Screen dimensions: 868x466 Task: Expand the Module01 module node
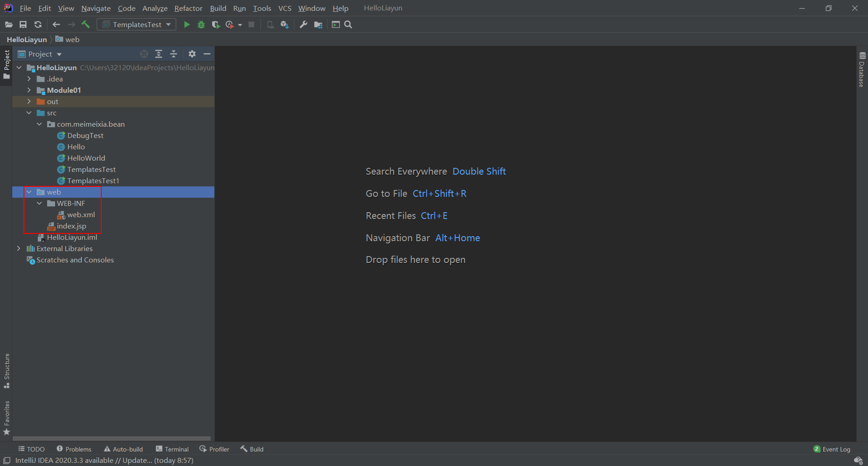29,90
